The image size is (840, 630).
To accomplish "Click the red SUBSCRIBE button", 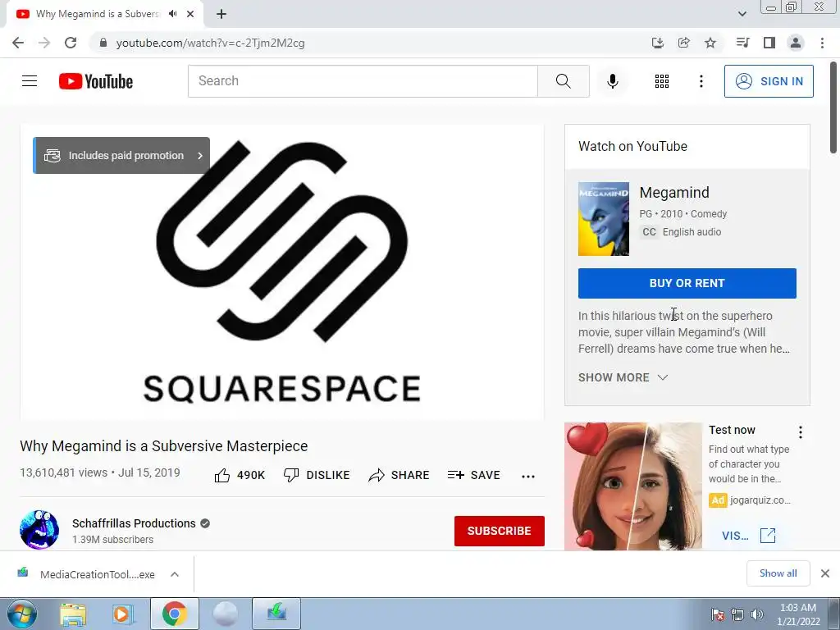I will click(x=500, y=531).
